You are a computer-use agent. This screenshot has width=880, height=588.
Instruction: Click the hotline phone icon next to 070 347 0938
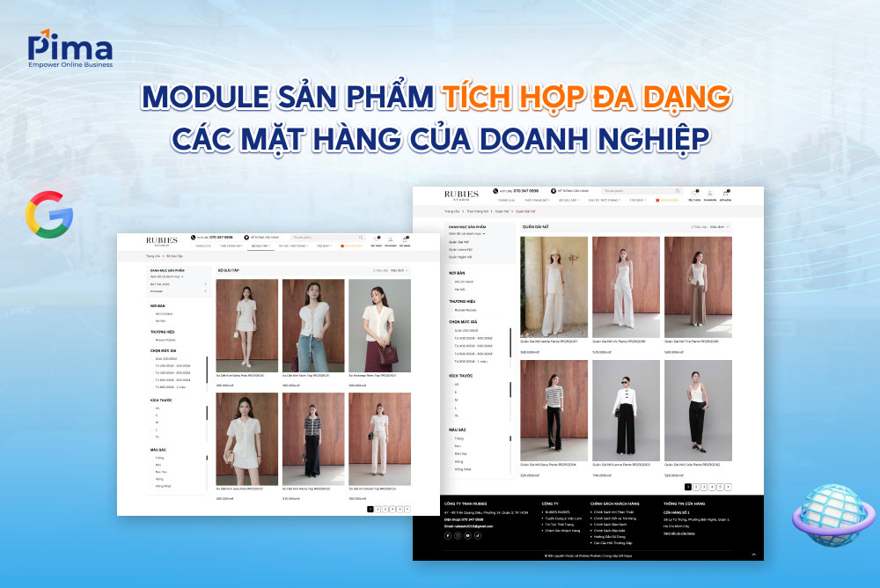pyautogui.click(x=495, y=191)
